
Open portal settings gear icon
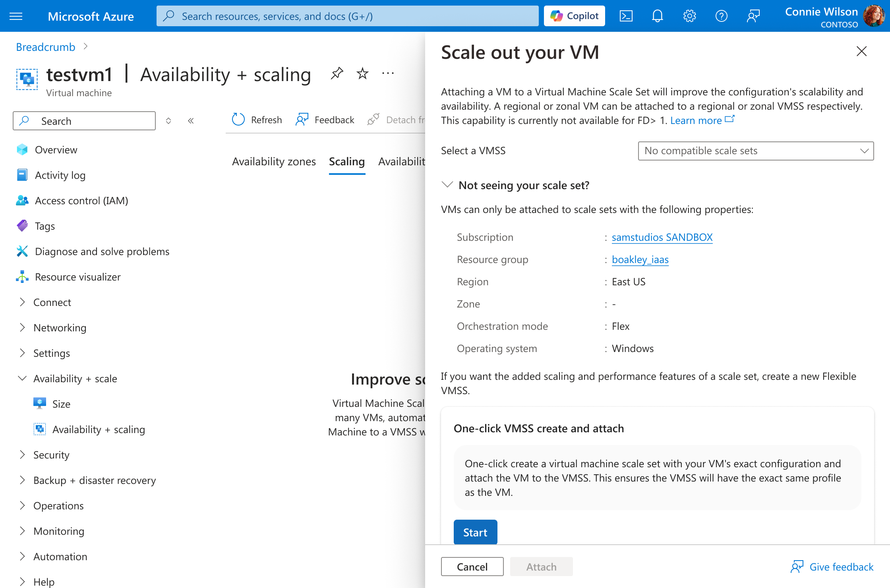689,16
